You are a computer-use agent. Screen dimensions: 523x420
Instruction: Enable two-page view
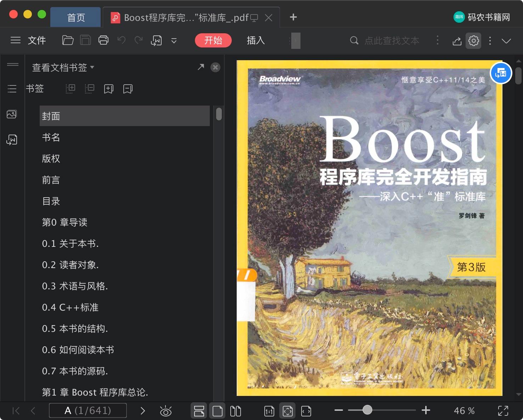pyautogui.click(x=236, y=411)
